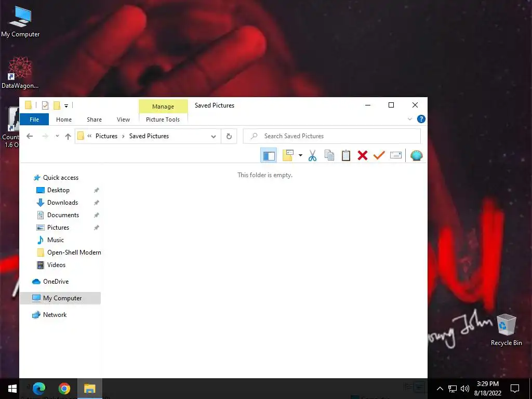Open the dropdown arrow beside the folder toolbar icon

[x=300, y=155]
